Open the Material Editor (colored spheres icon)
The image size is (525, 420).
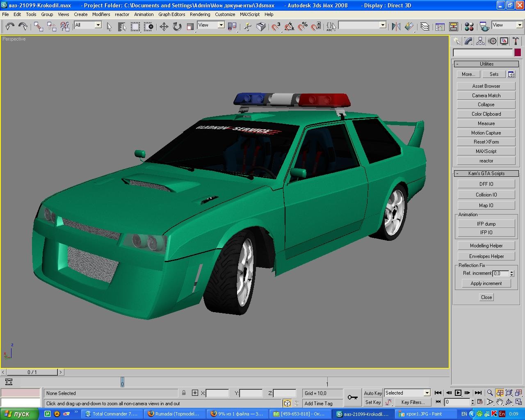coord(469,27)
